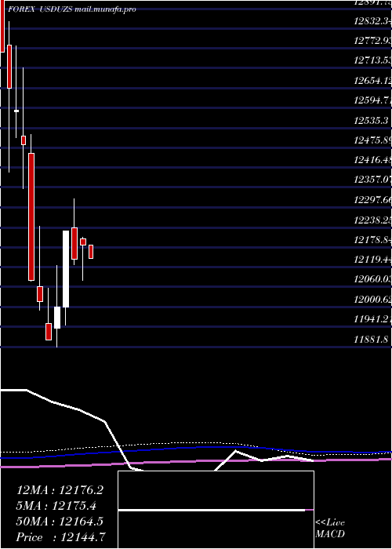392x549 pixels.
Task: Click the tall white bullish candlestick
Action: tap(66, 269)
